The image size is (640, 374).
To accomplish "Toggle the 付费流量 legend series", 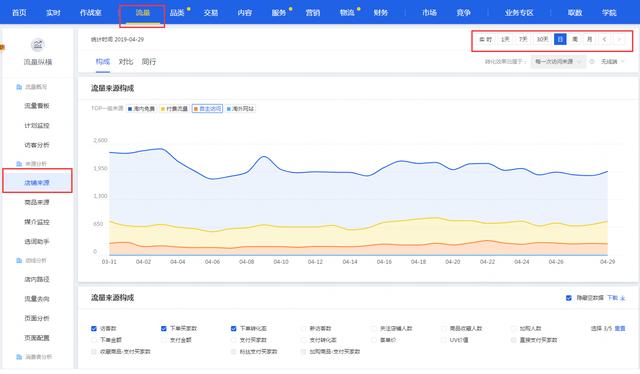I will click(174, 109).
